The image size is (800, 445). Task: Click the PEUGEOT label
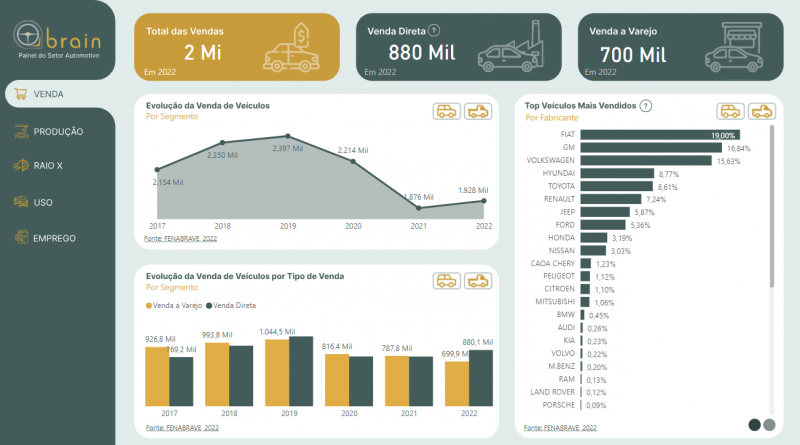click(x=559, y=276)
